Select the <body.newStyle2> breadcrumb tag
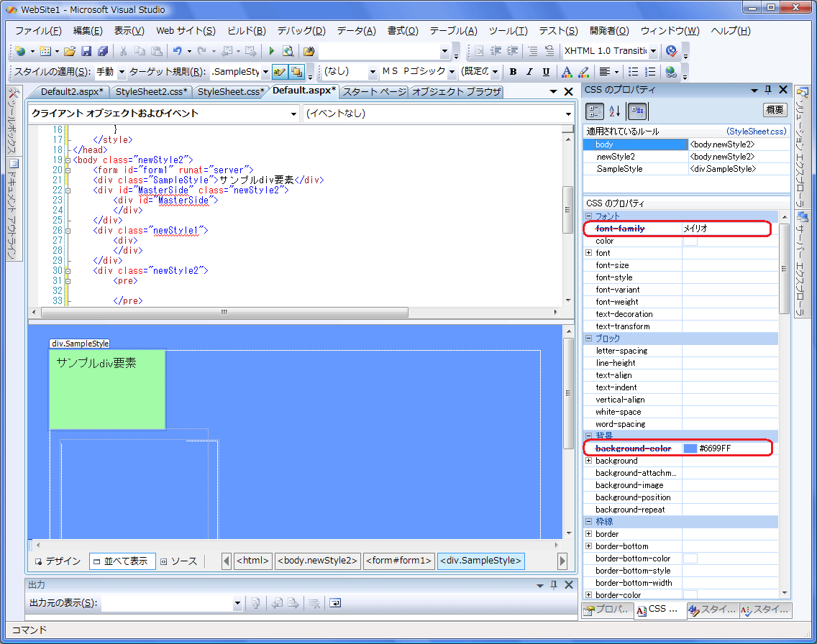817x644 pixels. tap(317, 561)
